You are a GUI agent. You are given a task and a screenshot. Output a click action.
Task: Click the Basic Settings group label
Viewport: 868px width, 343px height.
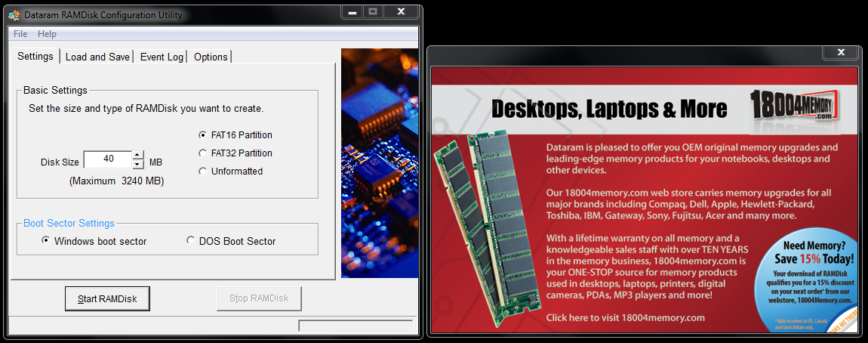click(x=55, y=91)
